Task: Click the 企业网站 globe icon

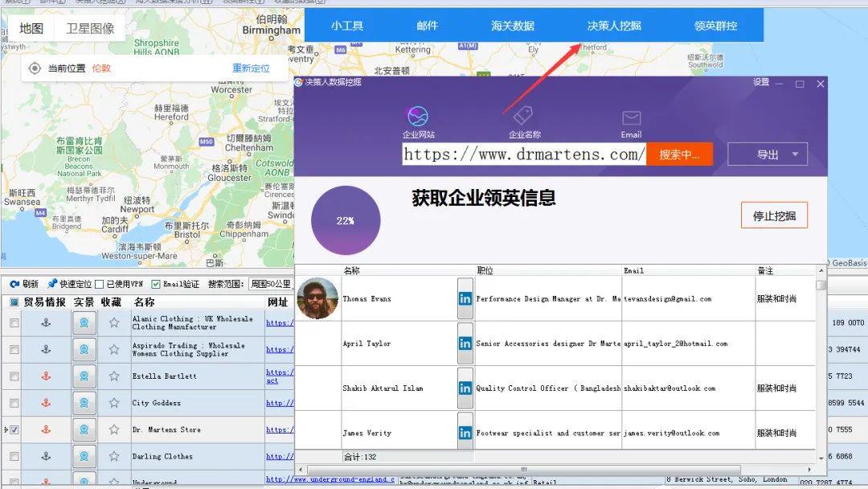Action: (x=418, y=117)
